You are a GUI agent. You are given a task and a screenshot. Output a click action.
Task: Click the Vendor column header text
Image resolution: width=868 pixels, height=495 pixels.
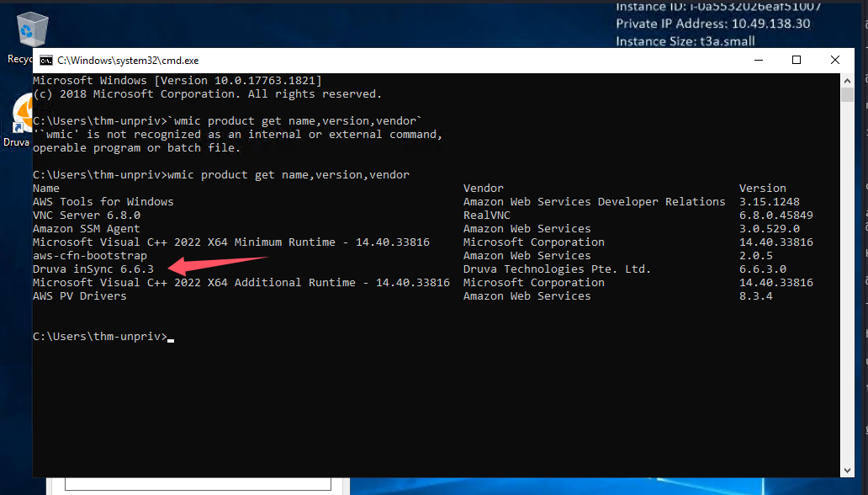pyautogui.click(x=483, y=189)
